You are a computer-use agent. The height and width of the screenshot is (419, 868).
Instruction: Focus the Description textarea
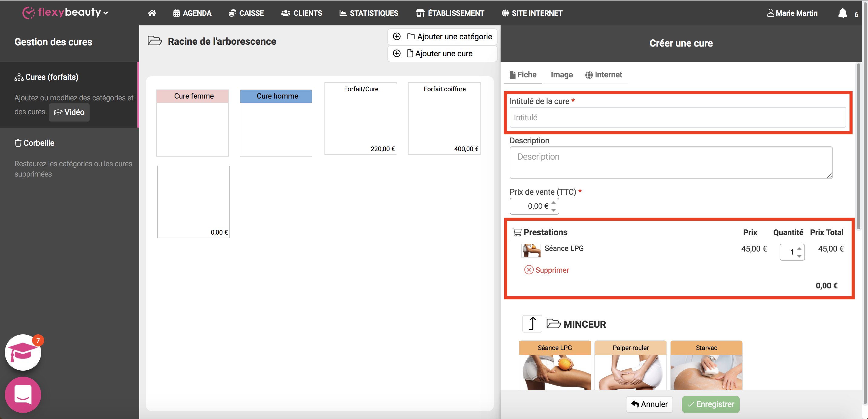point(671,163)
